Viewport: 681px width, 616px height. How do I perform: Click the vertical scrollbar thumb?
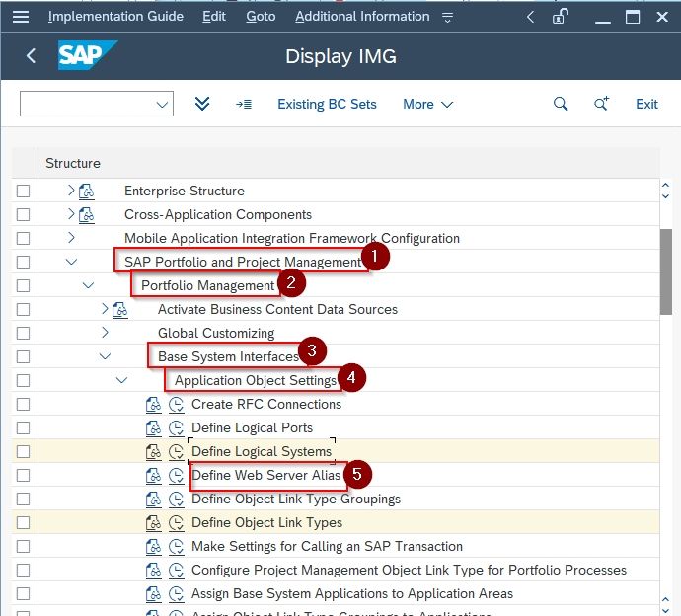(665, 271)
